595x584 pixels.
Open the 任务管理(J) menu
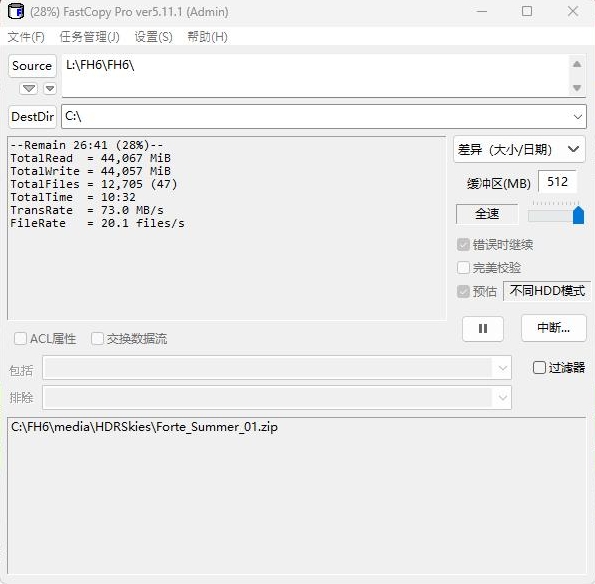coord(90,37)
